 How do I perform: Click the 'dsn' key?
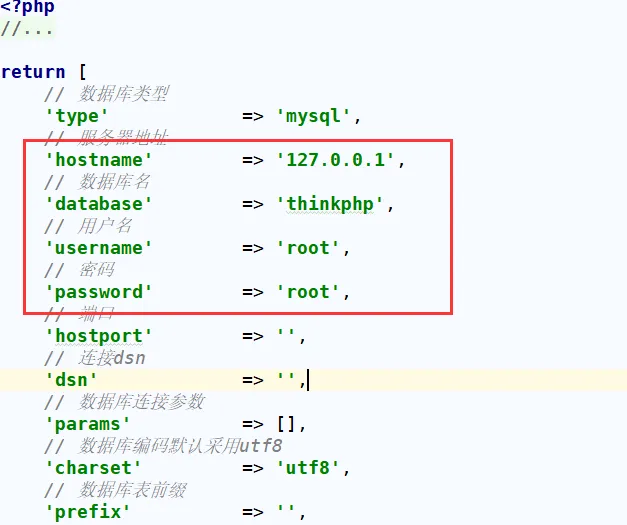click(72, 380)
